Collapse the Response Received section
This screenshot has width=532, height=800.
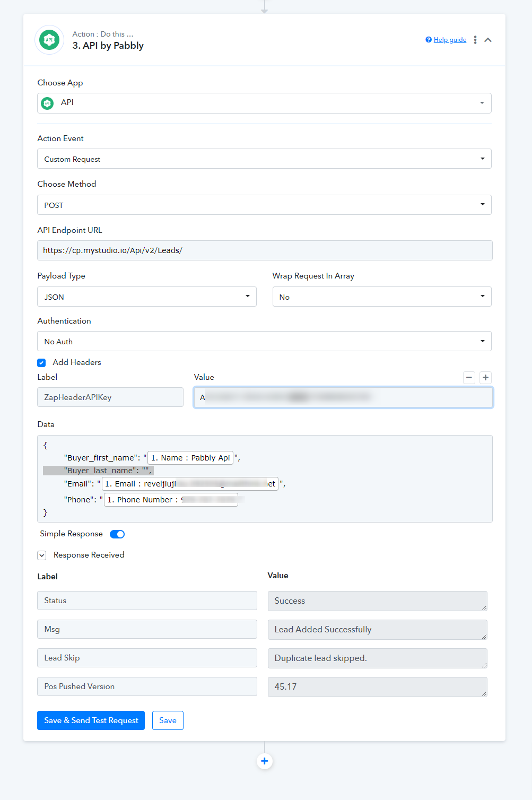[x=42, y=555]
